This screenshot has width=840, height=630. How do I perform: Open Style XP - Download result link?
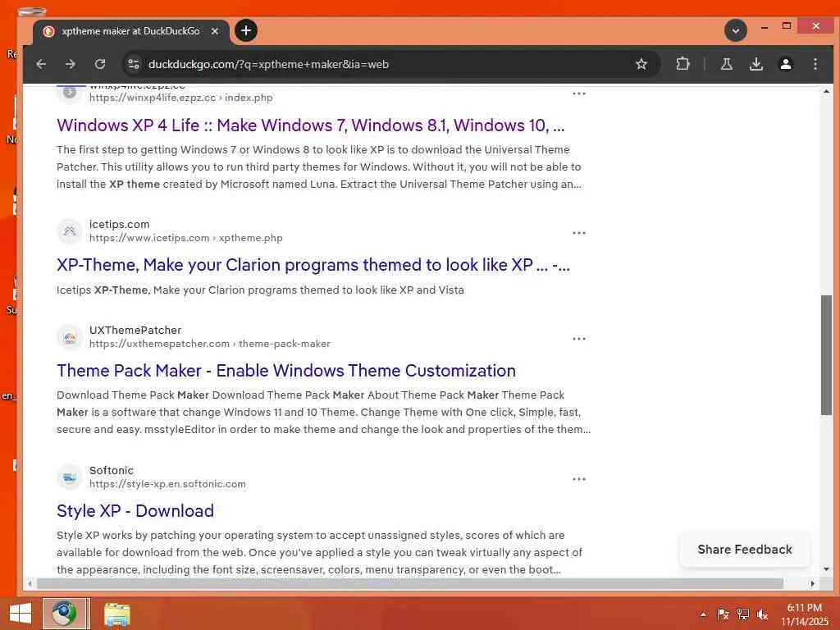135,511
